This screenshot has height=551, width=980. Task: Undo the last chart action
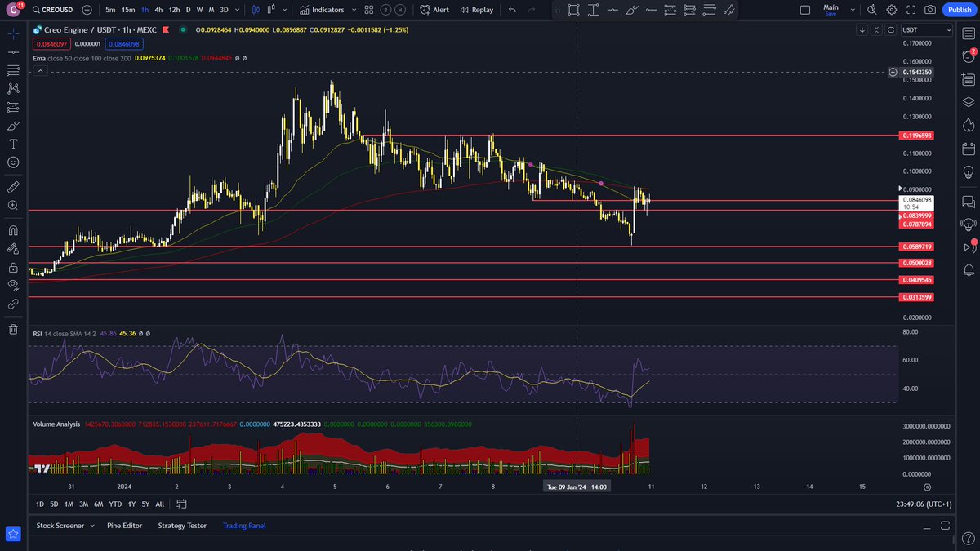(x=512, y=10)
